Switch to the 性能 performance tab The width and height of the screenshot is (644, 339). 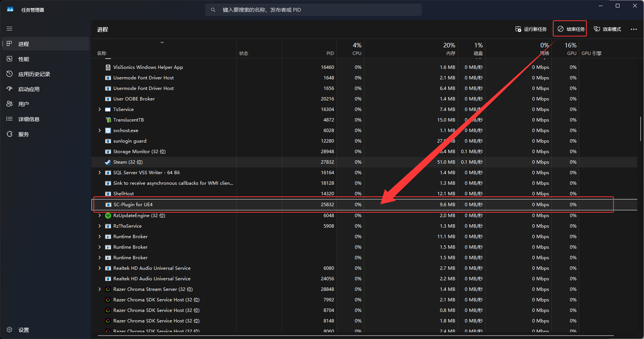(x=46, y=59)
